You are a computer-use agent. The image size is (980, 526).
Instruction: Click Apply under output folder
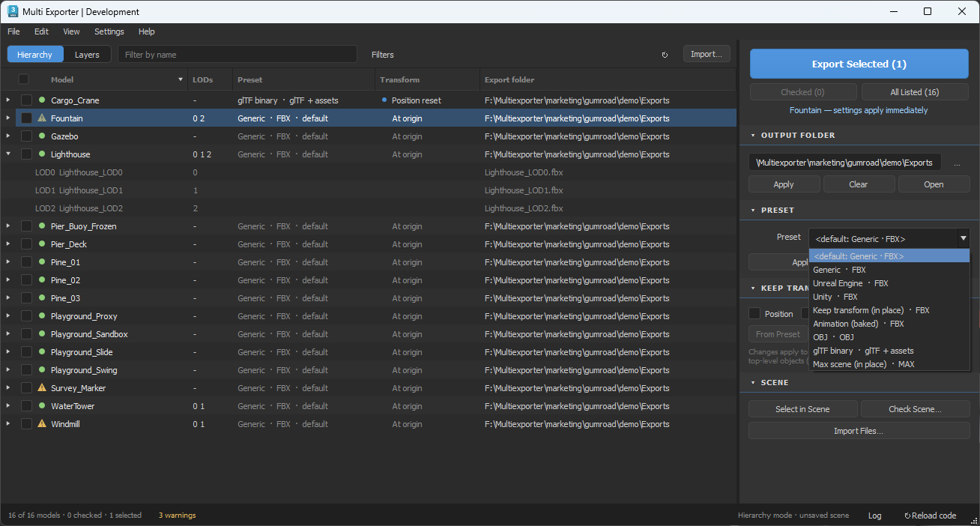pos(784,184)
